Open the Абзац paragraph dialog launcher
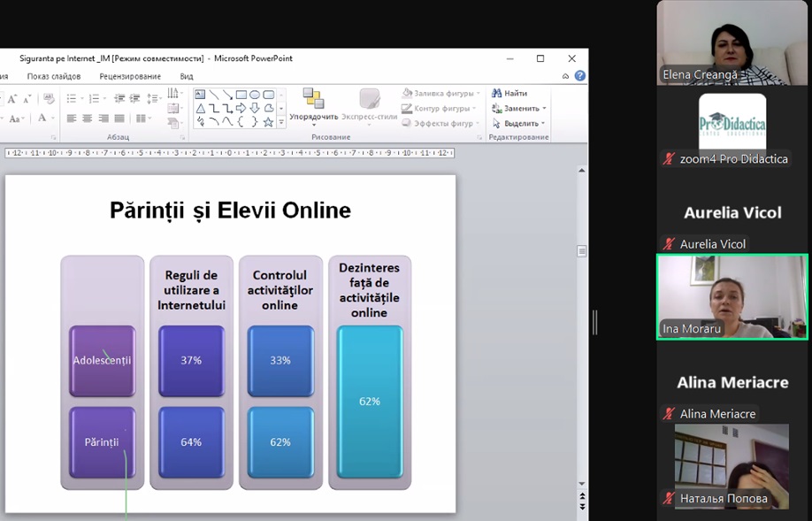The width and height of the screenshot is (812, 521). pos(182,137)
